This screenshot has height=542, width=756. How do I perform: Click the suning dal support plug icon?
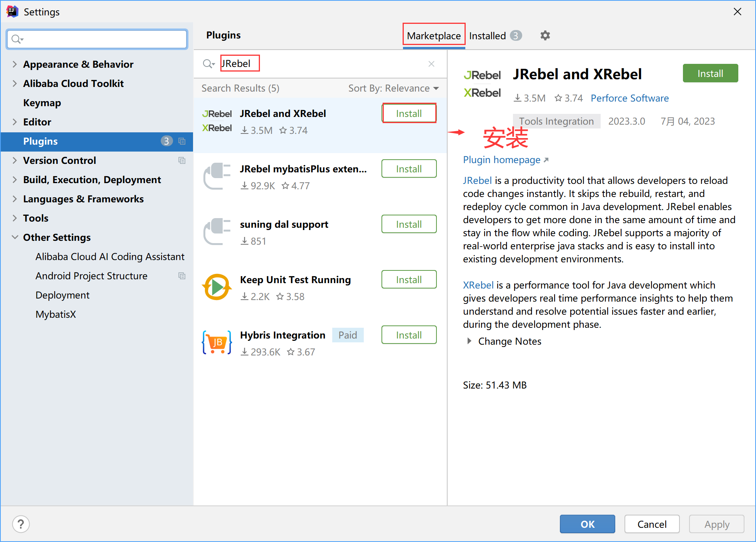(217, 232)
